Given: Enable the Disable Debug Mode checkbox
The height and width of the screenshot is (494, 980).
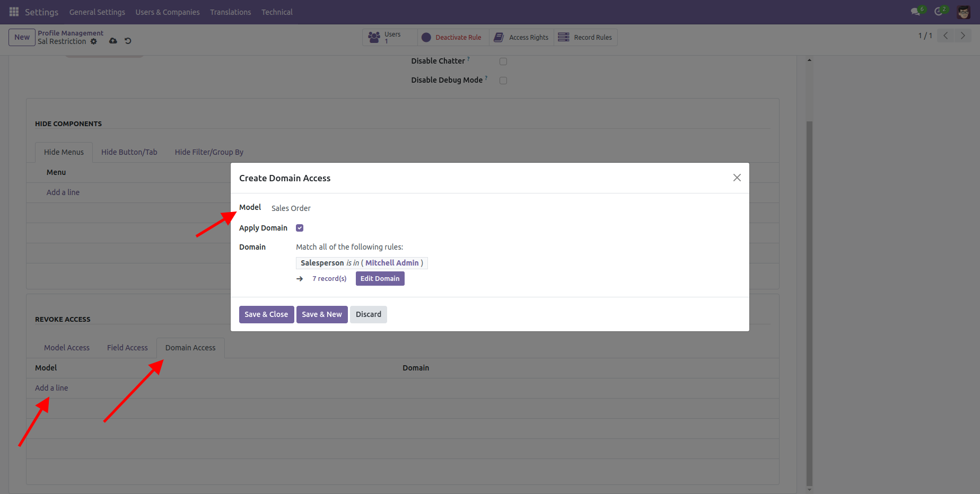Looking at the screenshot, I should (503, 81).
